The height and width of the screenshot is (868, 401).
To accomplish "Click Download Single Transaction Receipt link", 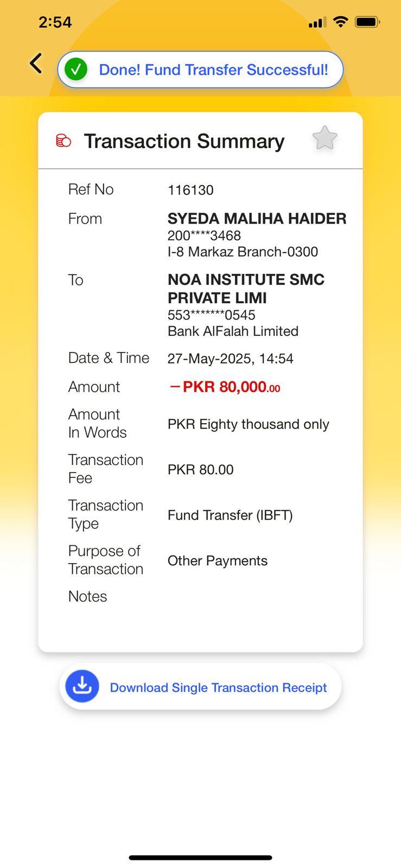I will 218,687.
